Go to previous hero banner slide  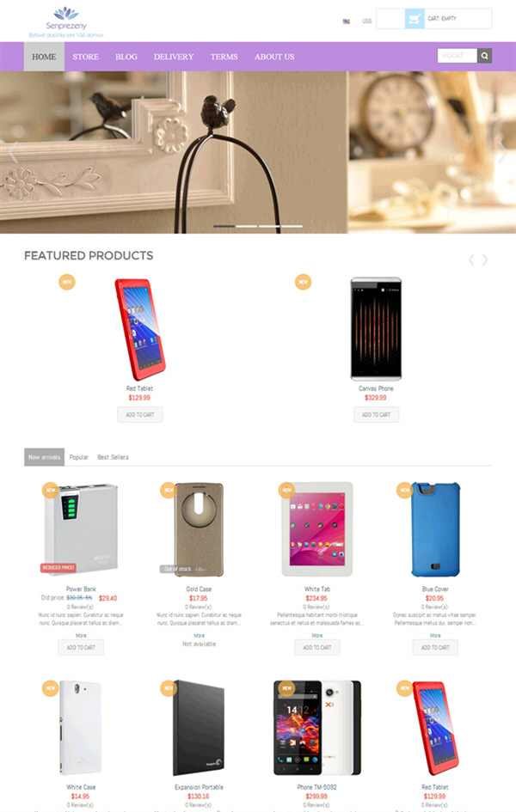pos(13,152)
